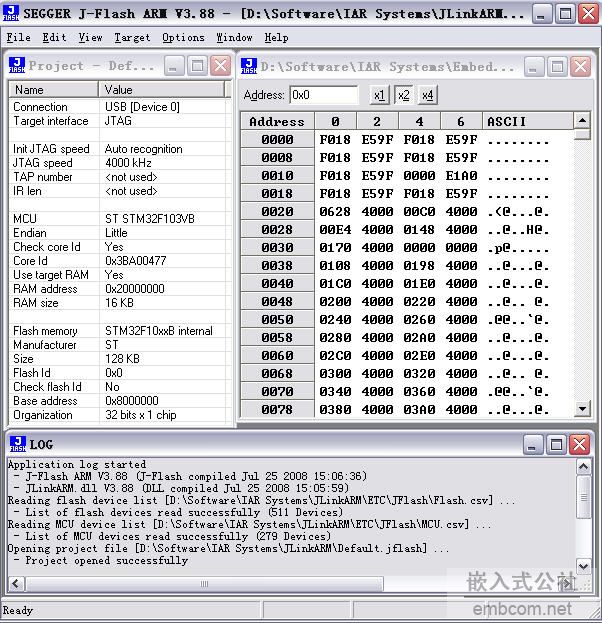The width and height of the screenshot is (602, 623).
Task: Open the Help menu
Action: click(277, 37)
